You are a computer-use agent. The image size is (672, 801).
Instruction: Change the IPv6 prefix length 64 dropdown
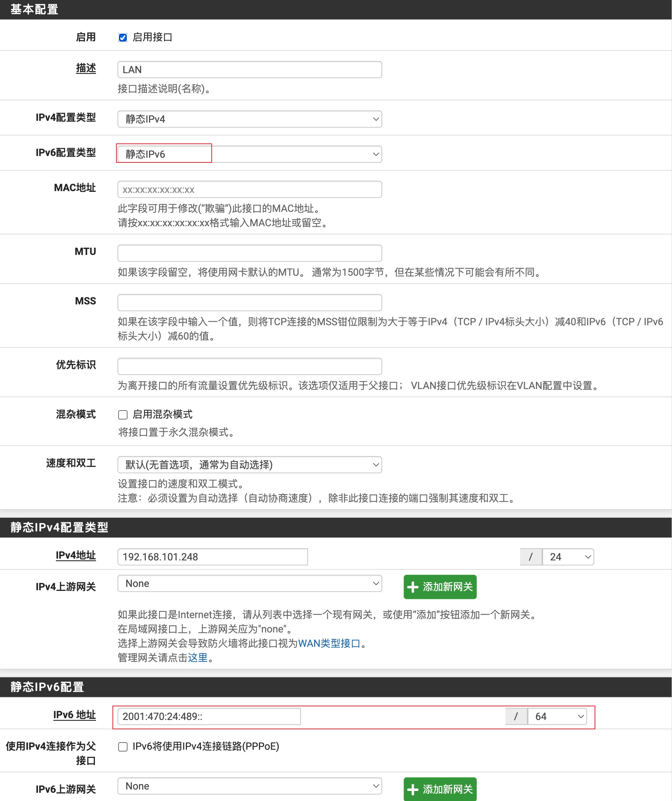[x=557, y=716]
